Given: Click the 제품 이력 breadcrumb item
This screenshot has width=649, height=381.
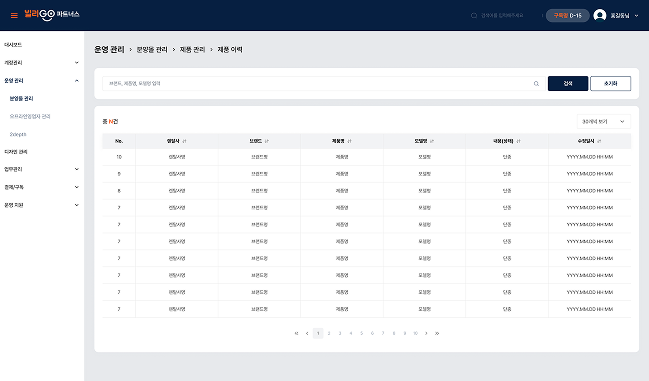Looking at the screenshot, I should coord(230,49).
